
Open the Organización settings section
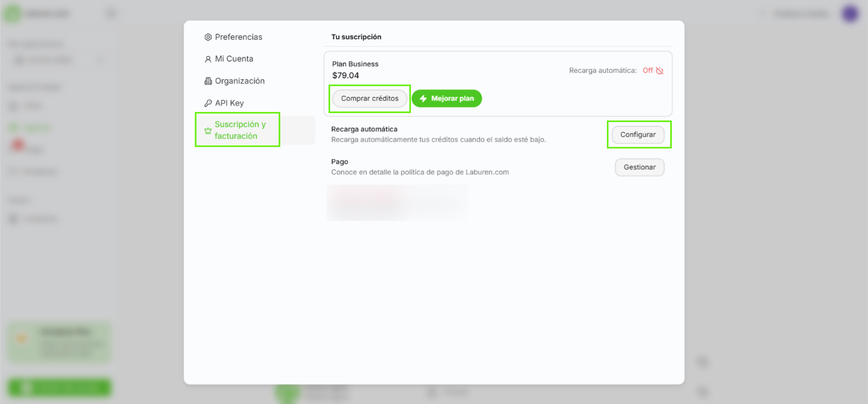click(239, 81)
